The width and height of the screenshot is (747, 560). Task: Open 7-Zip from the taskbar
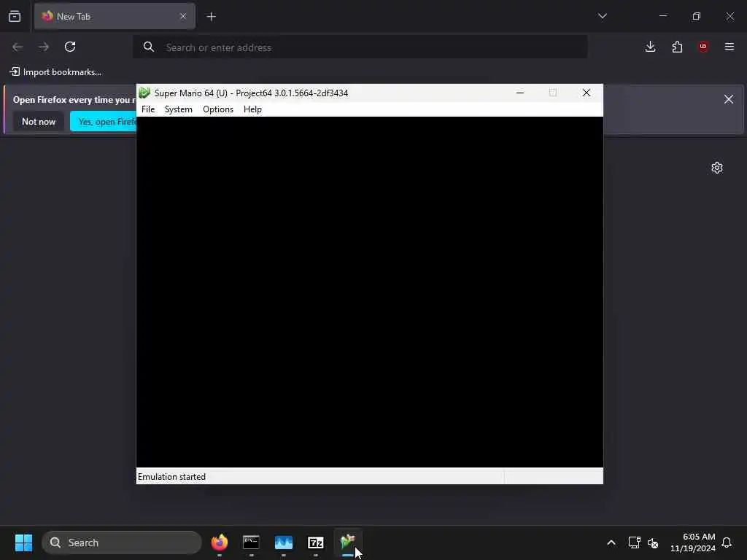pos(315,542)
